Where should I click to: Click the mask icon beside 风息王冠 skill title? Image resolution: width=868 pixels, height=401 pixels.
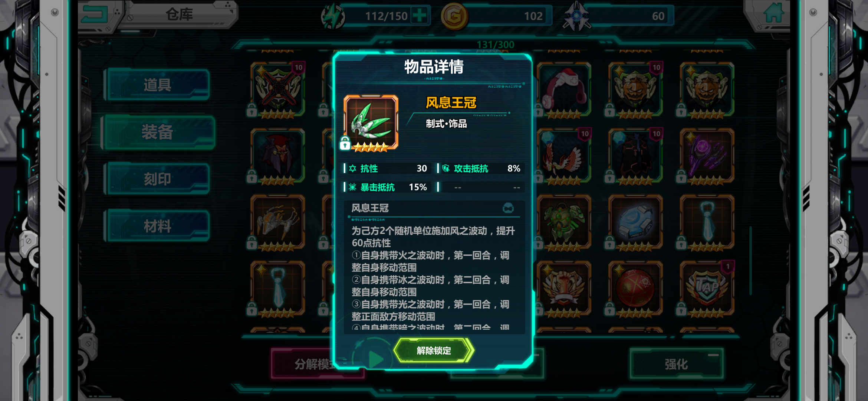coord(508,208)
